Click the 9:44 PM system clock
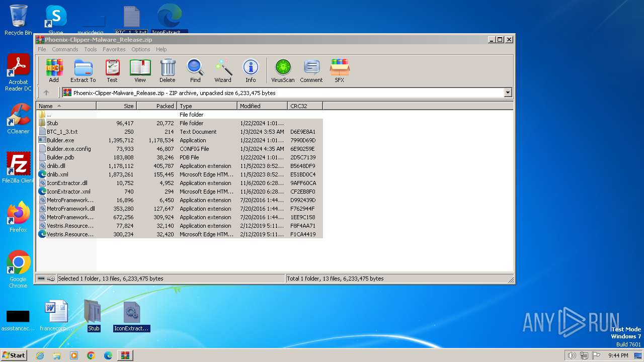The height and width of the screenshot is (362, 644). (x=618, y=355)
